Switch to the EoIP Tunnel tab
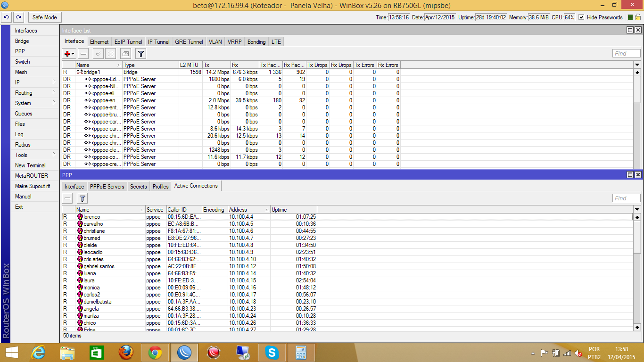644x362 pixels. click(x=128, y=42)
